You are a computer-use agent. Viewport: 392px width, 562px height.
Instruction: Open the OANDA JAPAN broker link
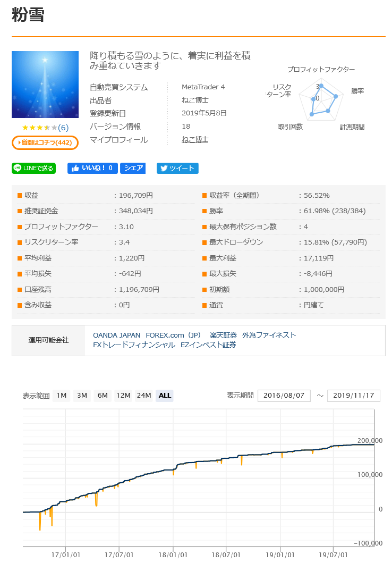click(117, 335)
